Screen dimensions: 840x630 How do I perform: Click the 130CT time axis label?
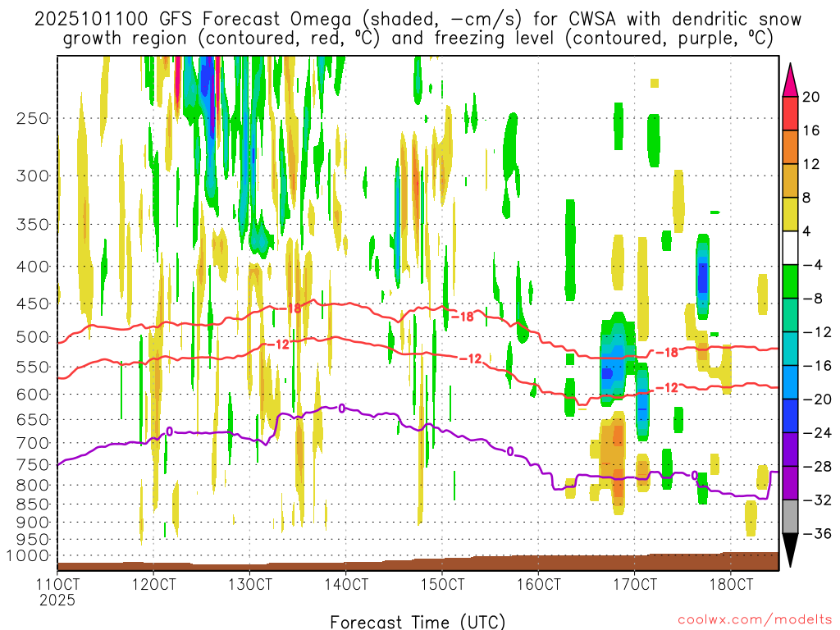click(x=249, y=584)
